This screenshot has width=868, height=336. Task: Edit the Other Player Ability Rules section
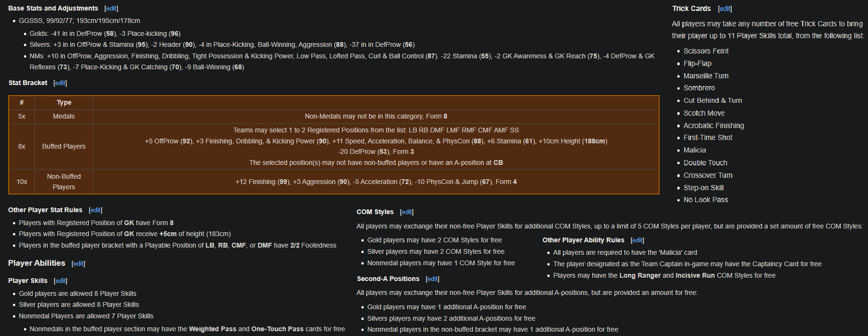(637, 240)
